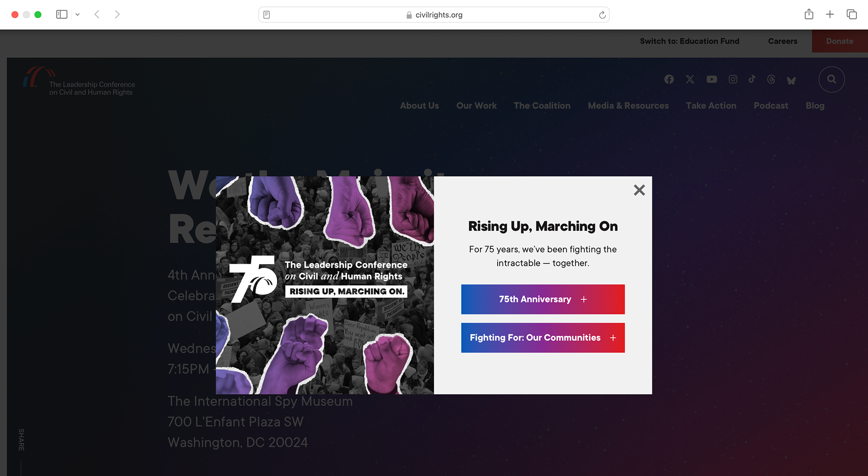Open the Threads social icon

[771, 79]
